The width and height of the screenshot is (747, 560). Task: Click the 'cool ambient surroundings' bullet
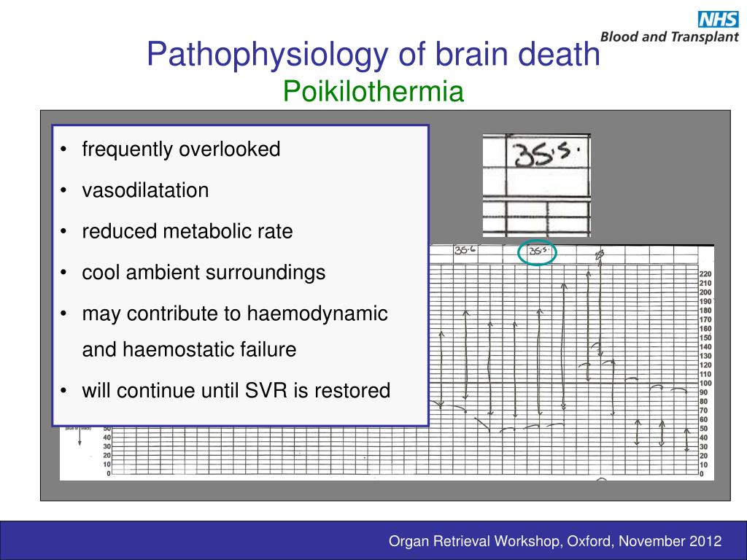(204, 273)
